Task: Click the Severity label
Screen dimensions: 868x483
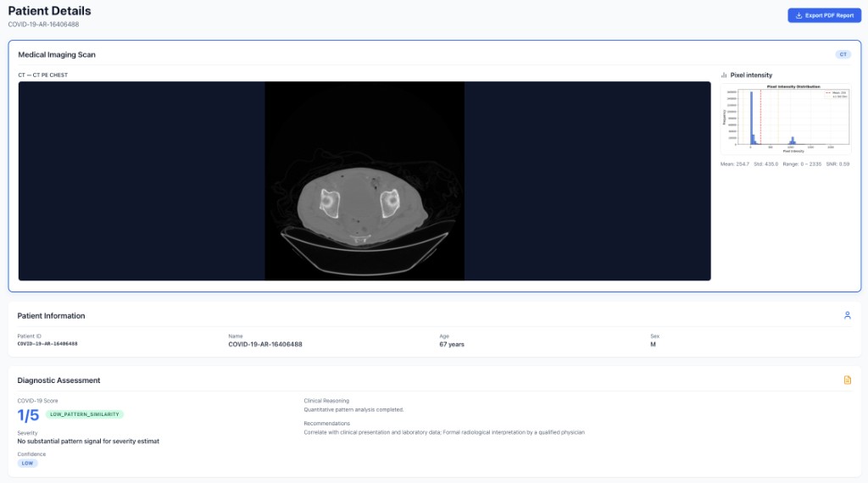Action: click(x=27, y=433)
